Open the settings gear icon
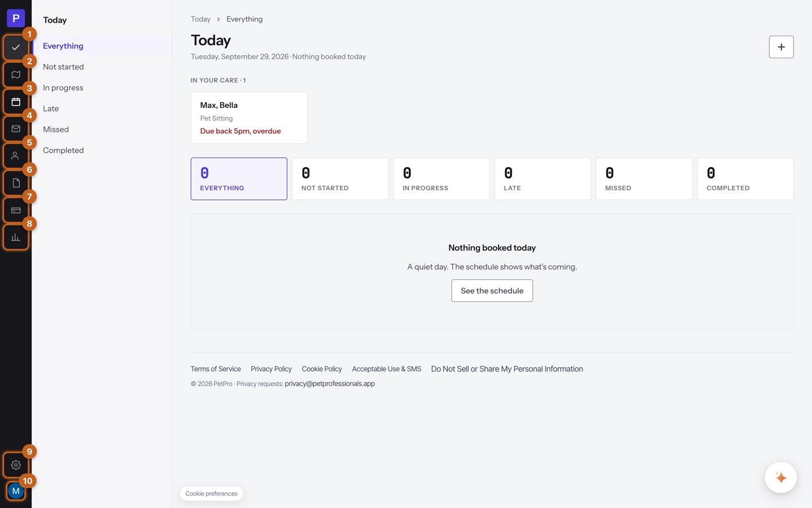This screenshot has height=508, width=812. pos(16,465)
